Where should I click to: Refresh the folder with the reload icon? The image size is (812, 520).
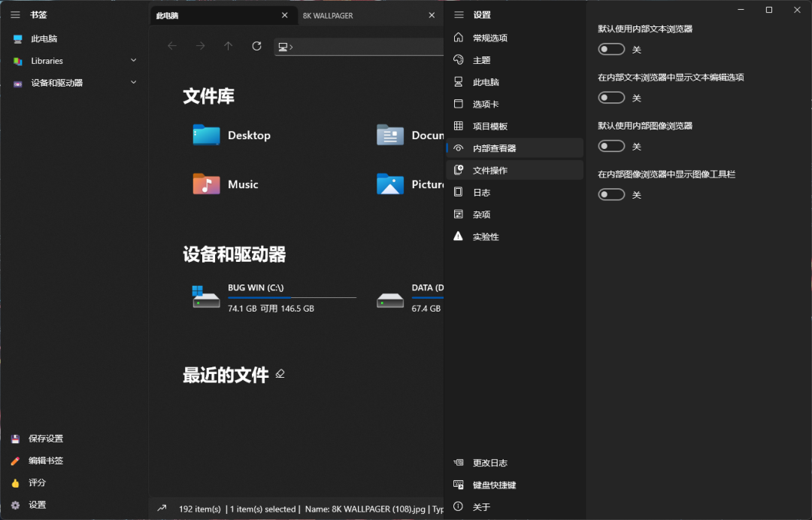[256, 46]
